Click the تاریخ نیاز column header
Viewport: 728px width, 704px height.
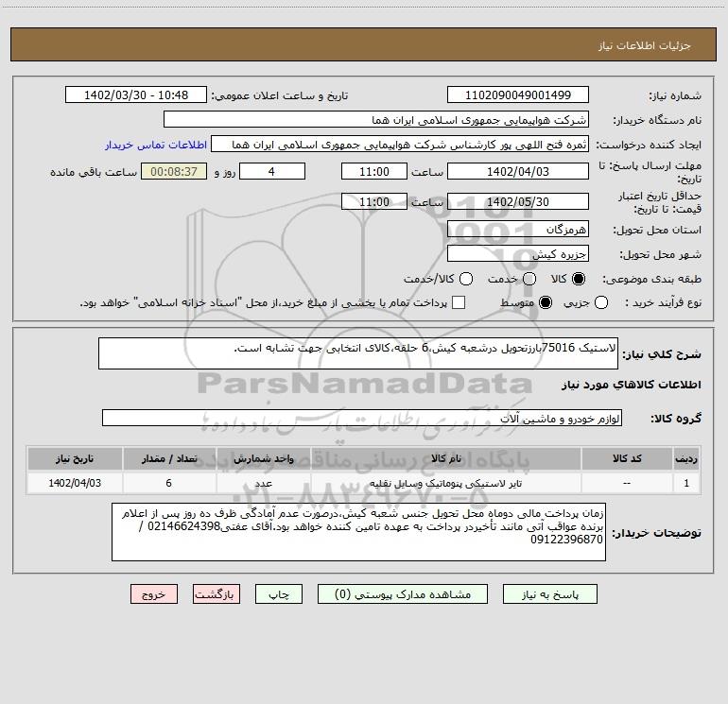75,458
